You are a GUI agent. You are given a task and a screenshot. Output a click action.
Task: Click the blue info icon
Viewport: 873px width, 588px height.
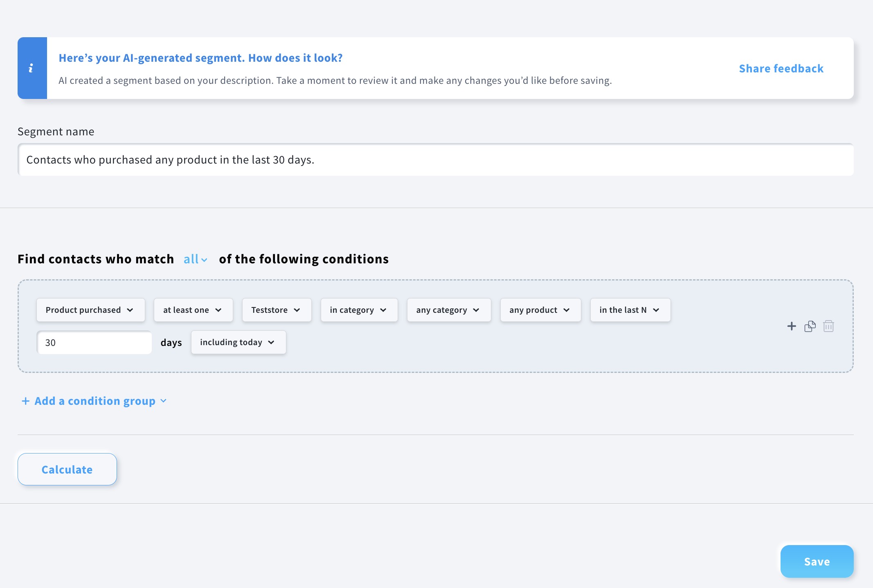31,68
